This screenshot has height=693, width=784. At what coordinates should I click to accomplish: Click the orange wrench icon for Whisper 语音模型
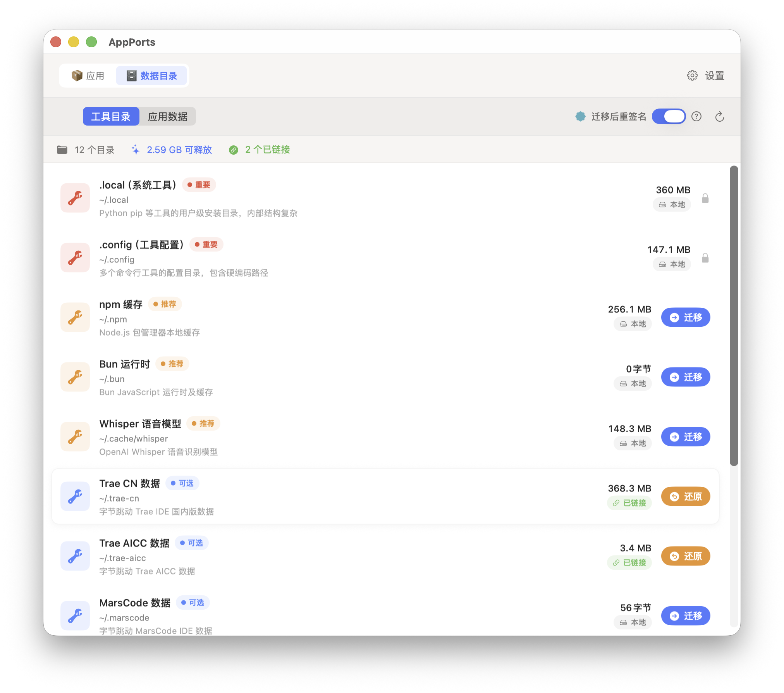[75, 437]
